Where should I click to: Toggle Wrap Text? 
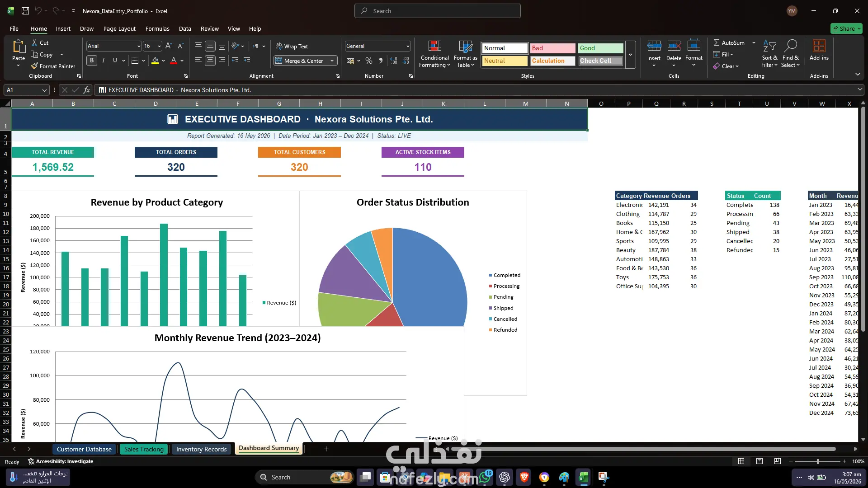coord(292,46)
